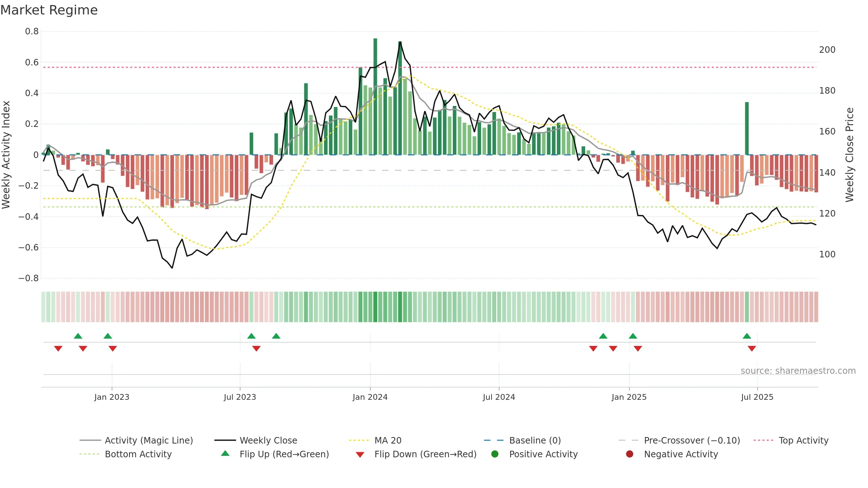868x488 pixels.
Task: Click the Jan 2025 x-axis label
Action: (x=629, y=397)
